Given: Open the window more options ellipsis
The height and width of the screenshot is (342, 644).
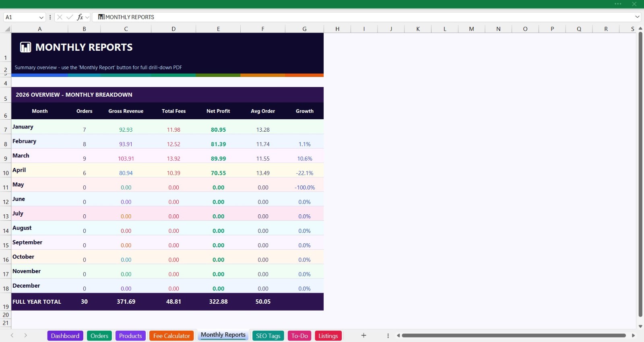Looking at the screenshot, I should coord(618,4).
